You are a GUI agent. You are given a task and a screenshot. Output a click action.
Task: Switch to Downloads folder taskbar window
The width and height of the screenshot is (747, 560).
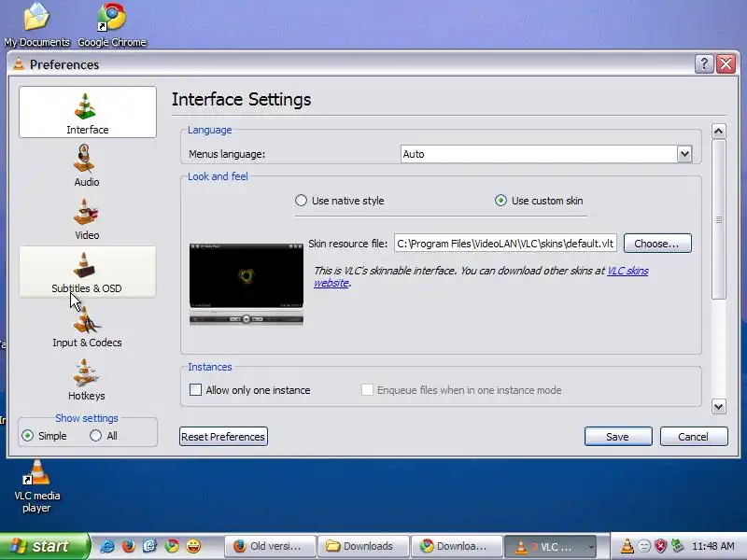(x=364, y=546)
